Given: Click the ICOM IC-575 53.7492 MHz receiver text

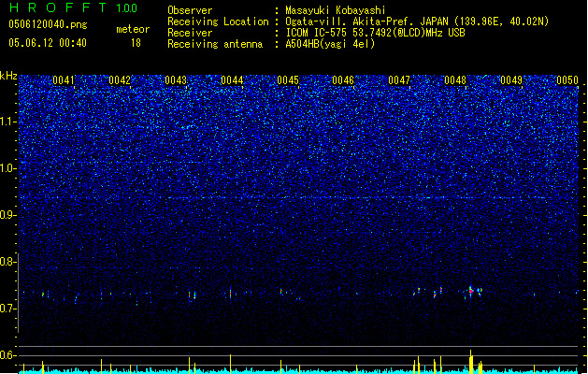Looking at the screenshot, I should click(376, 33).
